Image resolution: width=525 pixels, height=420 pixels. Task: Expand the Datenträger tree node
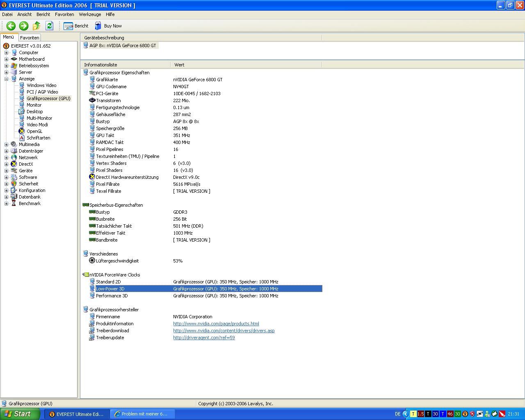[6, 151]
